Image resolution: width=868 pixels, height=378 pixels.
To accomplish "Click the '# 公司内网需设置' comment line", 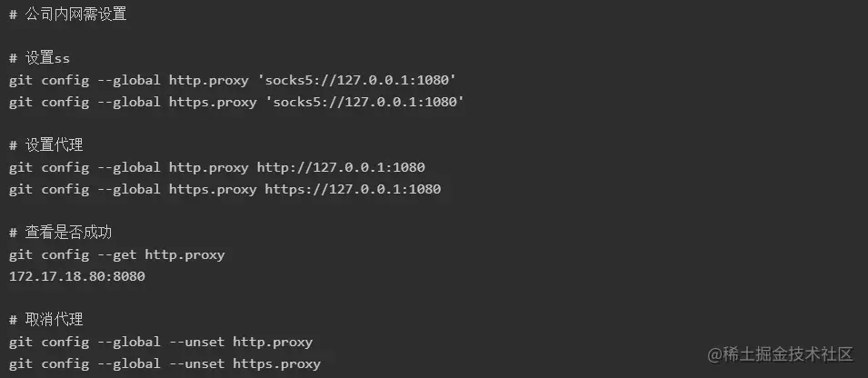I will pos(68,15).
